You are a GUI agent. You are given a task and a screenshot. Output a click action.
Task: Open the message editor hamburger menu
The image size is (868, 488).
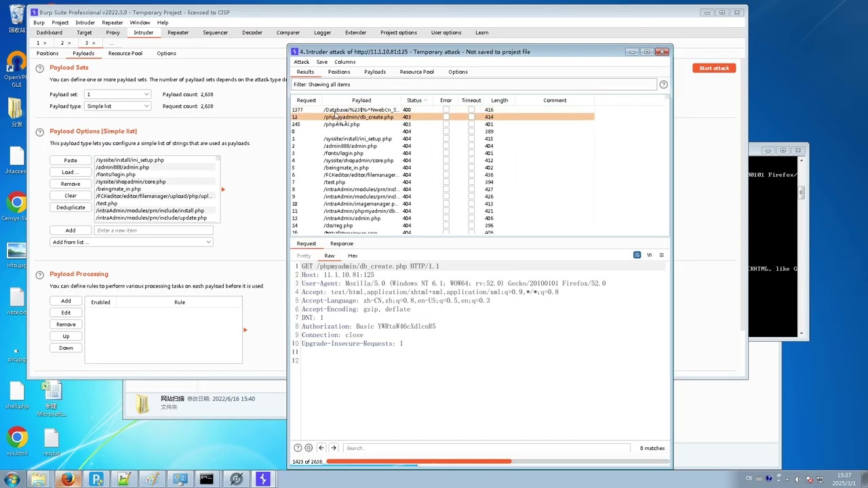pyautogui.click(x=661, y=255)
